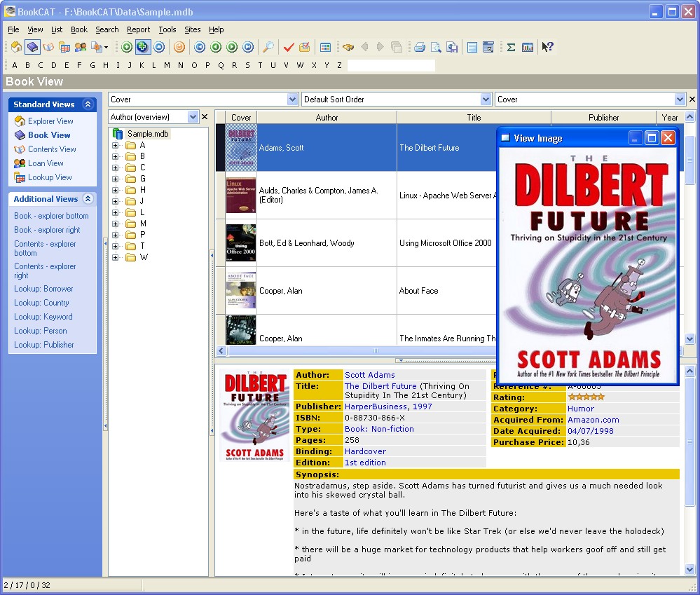Click the checked-card toolbar icon beside the red checkmark
This screenshot has height=595, width=700.
tap(305, 47)
